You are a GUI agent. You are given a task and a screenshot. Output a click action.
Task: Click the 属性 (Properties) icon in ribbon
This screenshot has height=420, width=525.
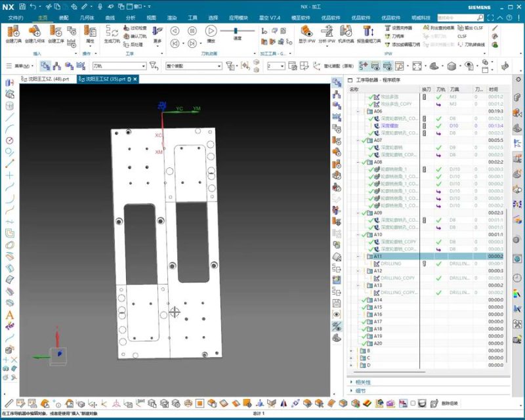click(90, 31)
